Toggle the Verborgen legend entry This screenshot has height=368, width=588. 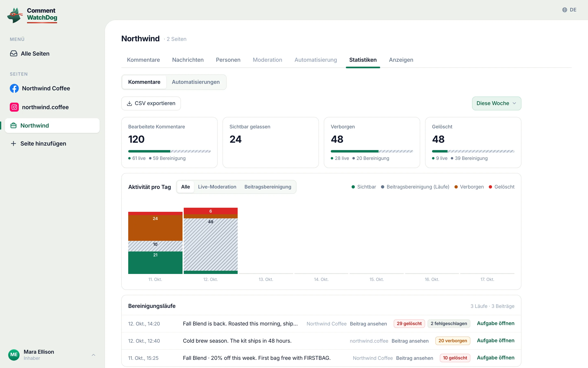469,187
